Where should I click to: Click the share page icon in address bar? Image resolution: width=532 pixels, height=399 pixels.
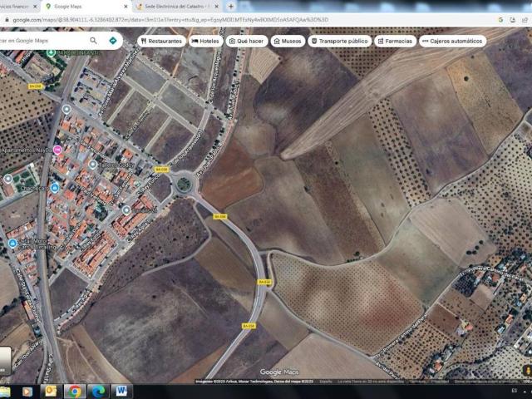[x=525, y=20]
